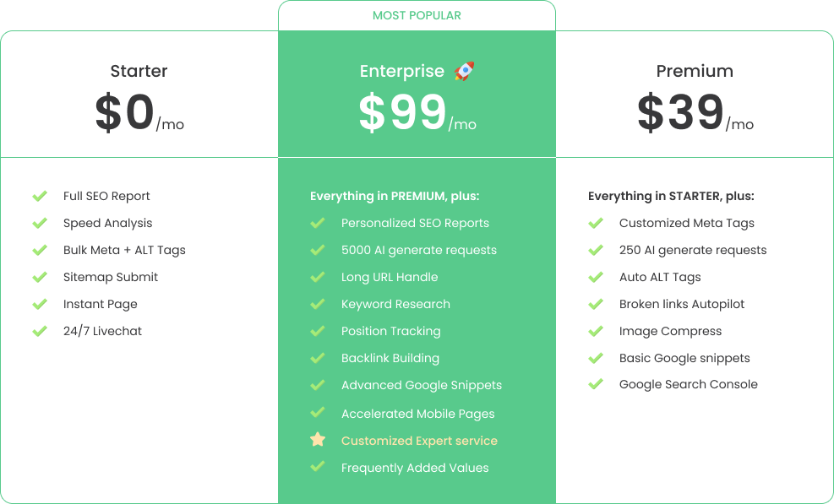834x504 pixels.
Task: Click the checkmark next to Image Compress
Action: pyautogui.click(x=596, y=331)
